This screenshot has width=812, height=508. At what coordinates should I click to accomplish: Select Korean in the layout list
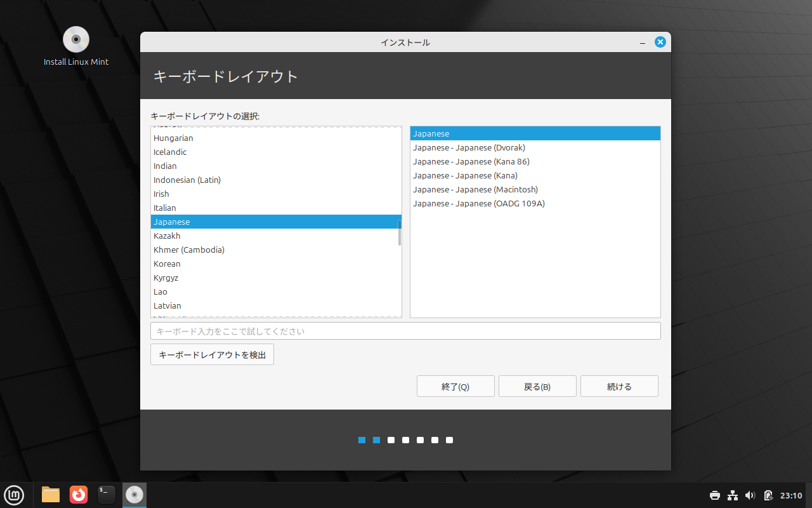276,264
